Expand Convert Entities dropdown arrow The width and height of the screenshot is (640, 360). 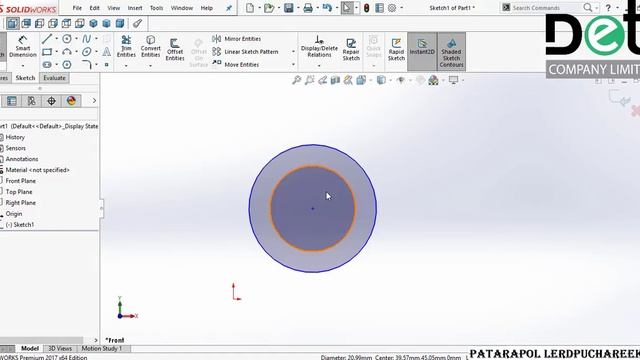151,65
